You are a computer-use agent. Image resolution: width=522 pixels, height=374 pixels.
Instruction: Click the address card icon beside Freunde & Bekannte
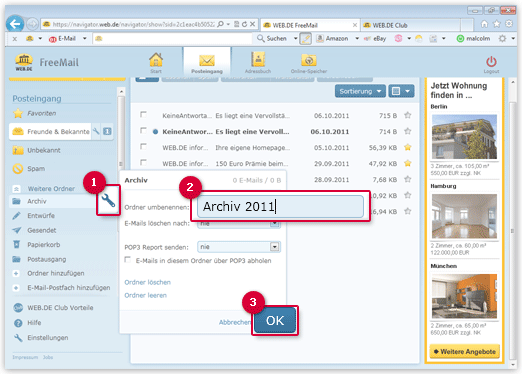click(107, 131)
